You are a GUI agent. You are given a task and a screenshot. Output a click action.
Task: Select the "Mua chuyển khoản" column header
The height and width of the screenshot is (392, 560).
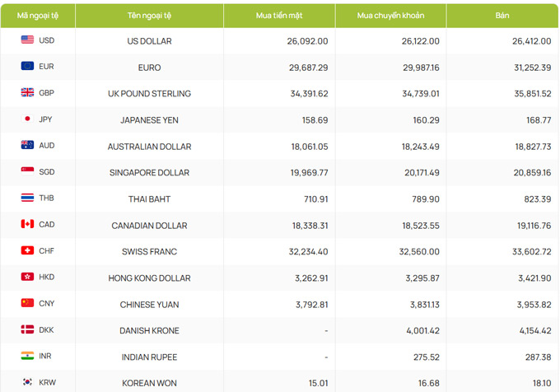click(x=390, y=16)
